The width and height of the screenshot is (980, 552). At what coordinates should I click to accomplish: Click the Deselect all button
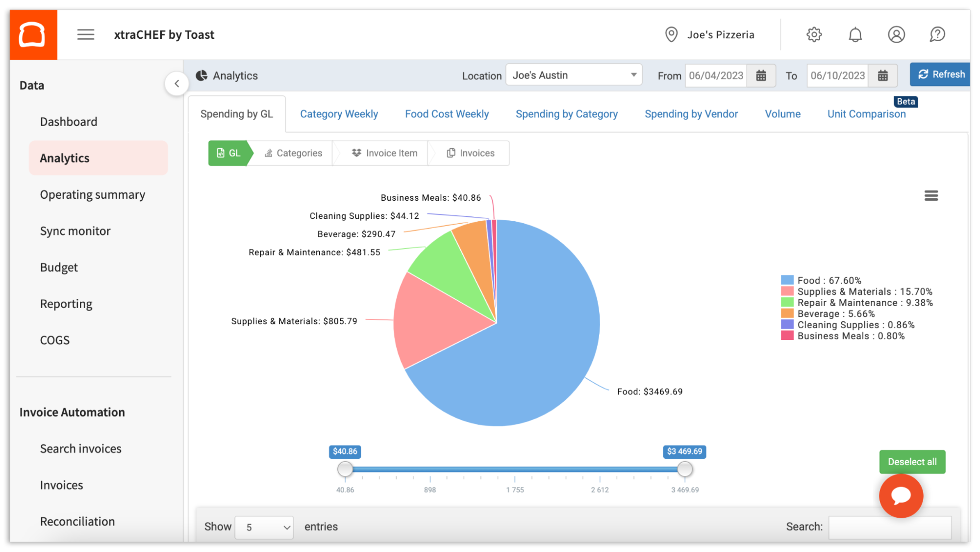pos(912,462)
